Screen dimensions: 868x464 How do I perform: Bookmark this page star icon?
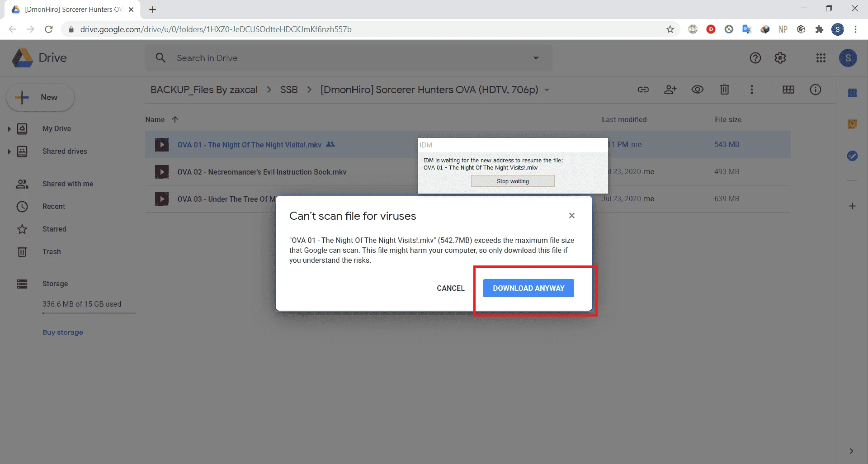[670, 29]
